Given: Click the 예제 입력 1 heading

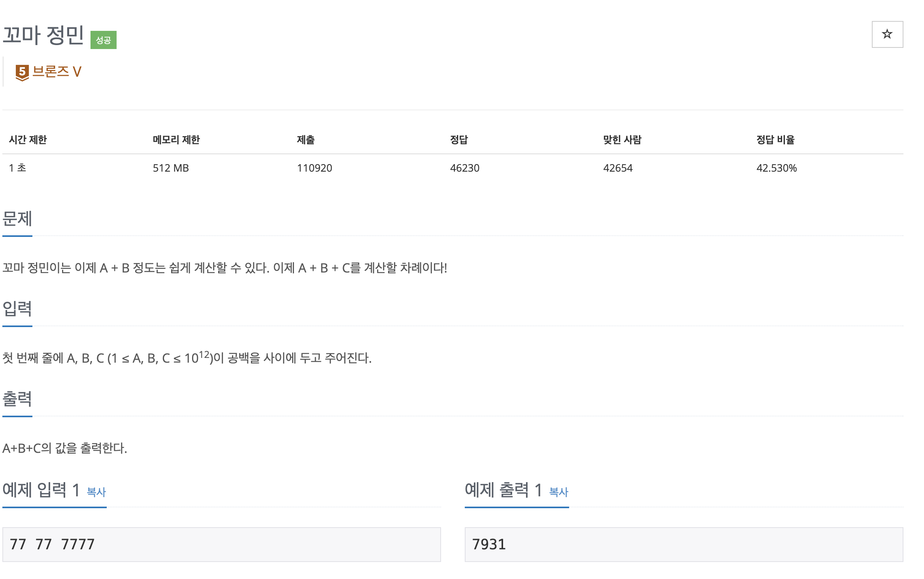Looking at the screenshot, I should click(41, 490).
